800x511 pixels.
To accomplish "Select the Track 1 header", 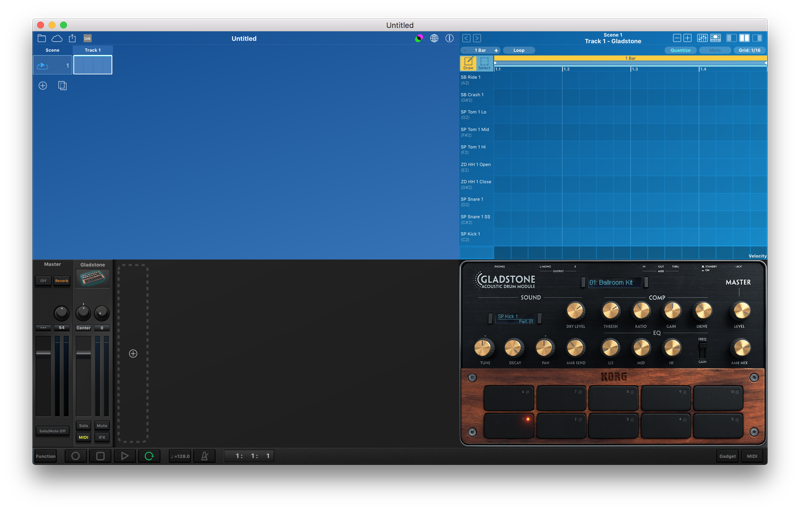I will (x=92, y=50).
